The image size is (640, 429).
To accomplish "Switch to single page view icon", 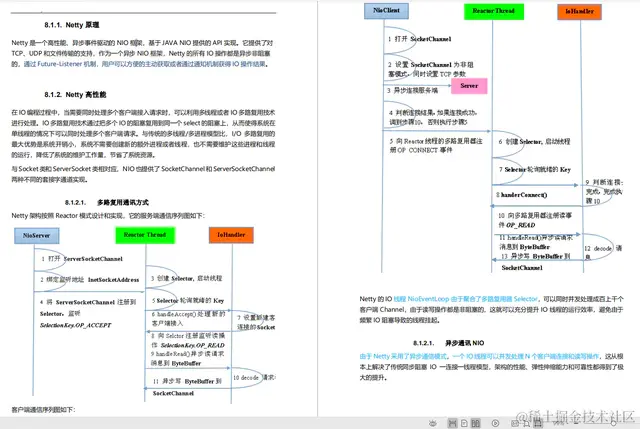I will 464,423.
